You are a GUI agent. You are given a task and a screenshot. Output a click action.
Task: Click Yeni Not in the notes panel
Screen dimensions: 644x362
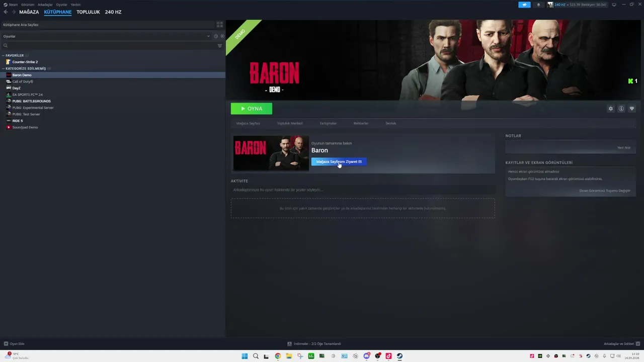(x=624, y=147)
